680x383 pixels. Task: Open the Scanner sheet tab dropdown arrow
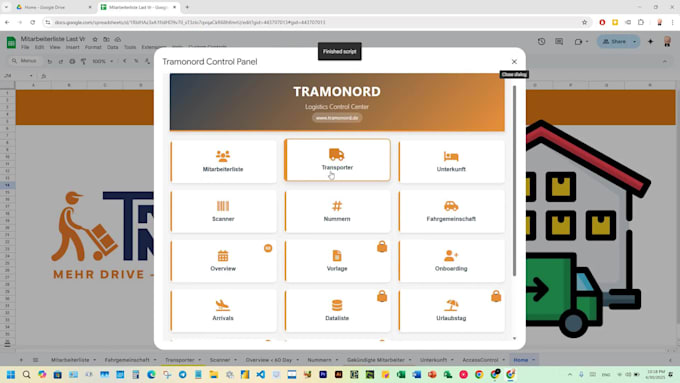[x=235, y=360]
